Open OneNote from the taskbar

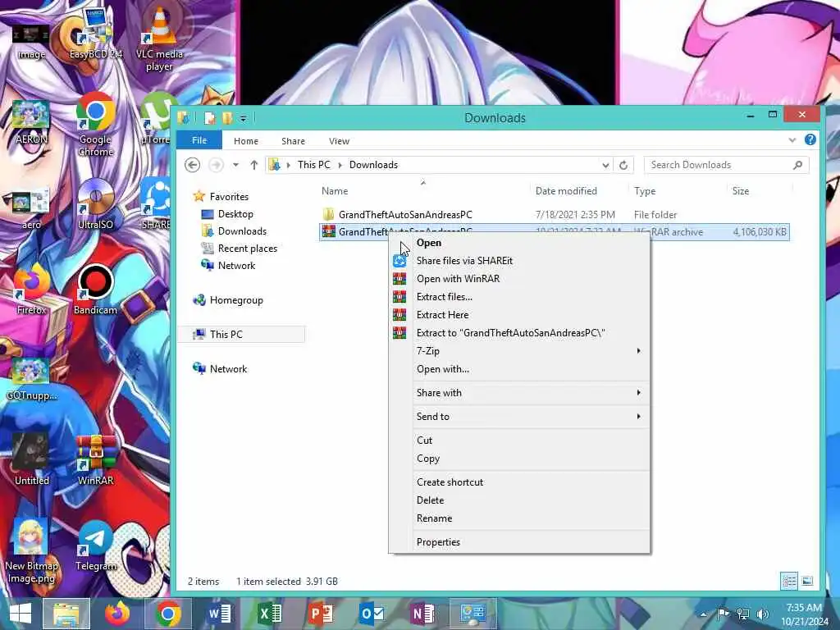point(422,614)
